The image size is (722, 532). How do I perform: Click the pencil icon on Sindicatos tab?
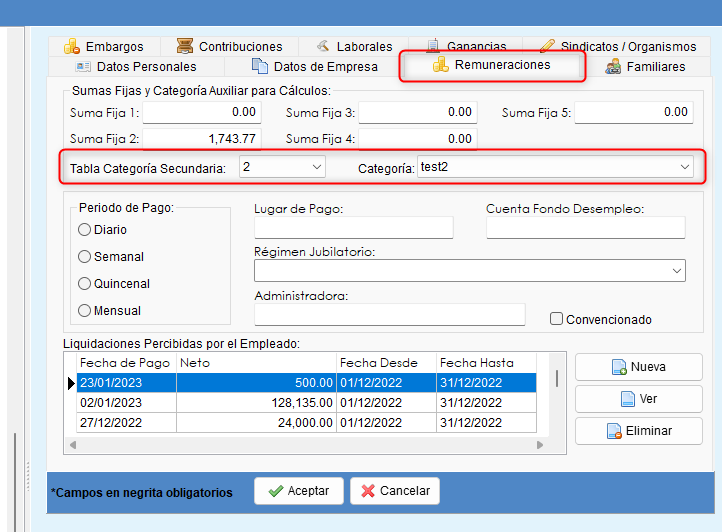546,46
